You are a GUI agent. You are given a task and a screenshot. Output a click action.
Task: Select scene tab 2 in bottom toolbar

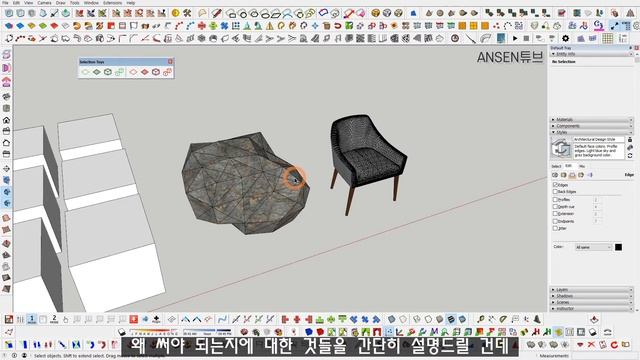[54, 319]
